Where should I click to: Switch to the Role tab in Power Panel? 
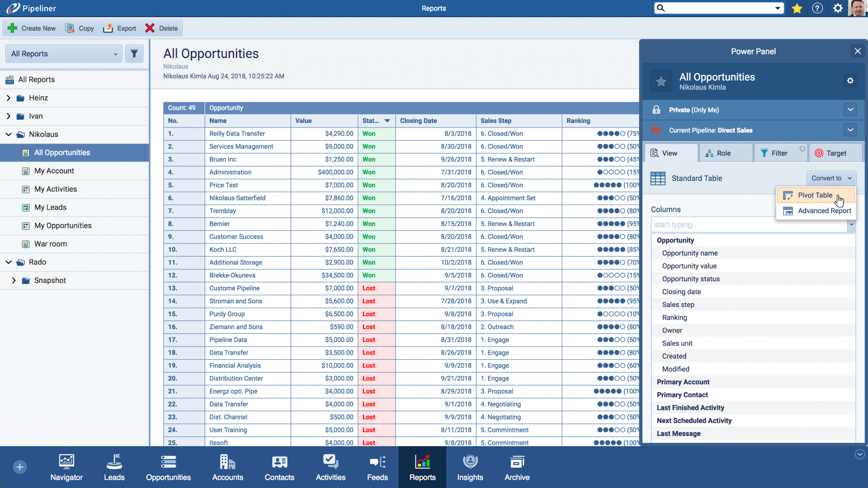725,153
